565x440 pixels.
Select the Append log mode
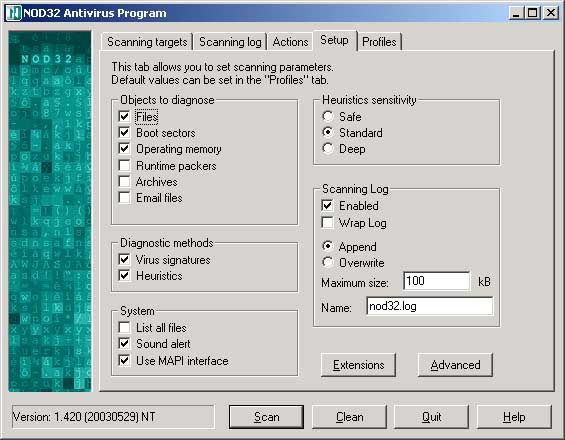click(x=328, y=246)
